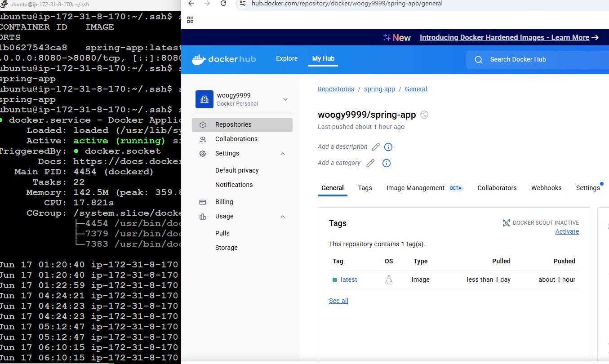
Task: Click info icon next to category
Action: tap(386, 163)
